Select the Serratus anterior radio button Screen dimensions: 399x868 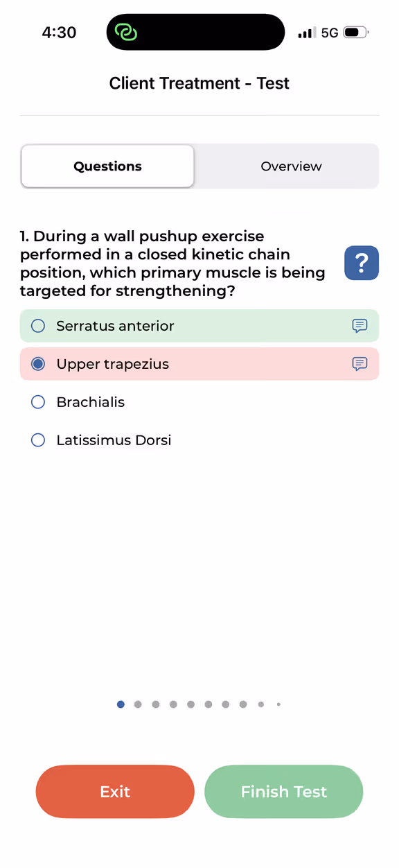(38, 326)
